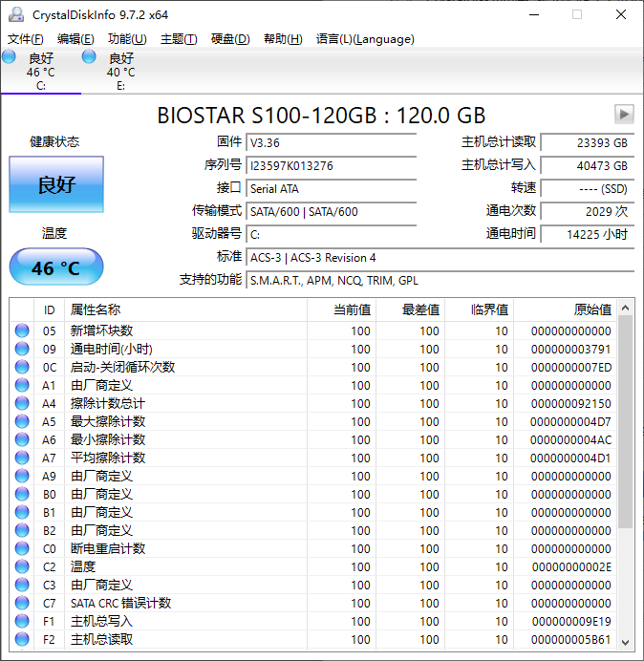Click the host total writes value 40473 GB
The width and height of the screenshot is (644, 661).
[x=588, y=165]
